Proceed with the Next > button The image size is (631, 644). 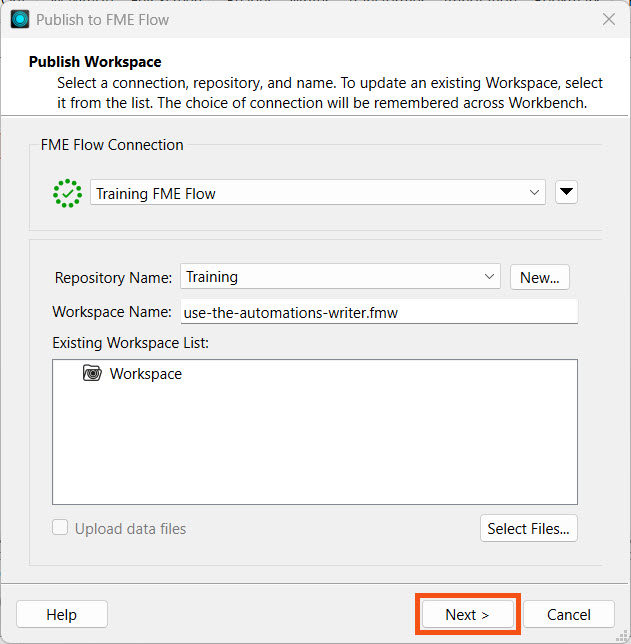[x=467, y=615]
